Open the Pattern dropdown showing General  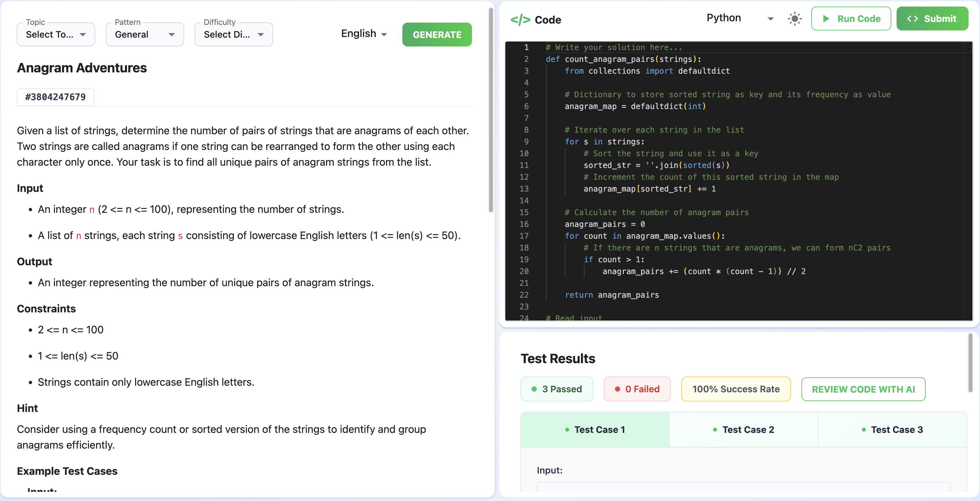pos(145,34)
